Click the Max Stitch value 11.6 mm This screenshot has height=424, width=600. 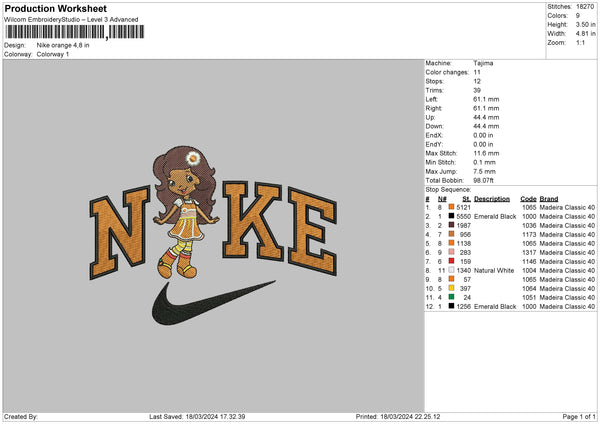pyautogui.click(x=486, y=153)
